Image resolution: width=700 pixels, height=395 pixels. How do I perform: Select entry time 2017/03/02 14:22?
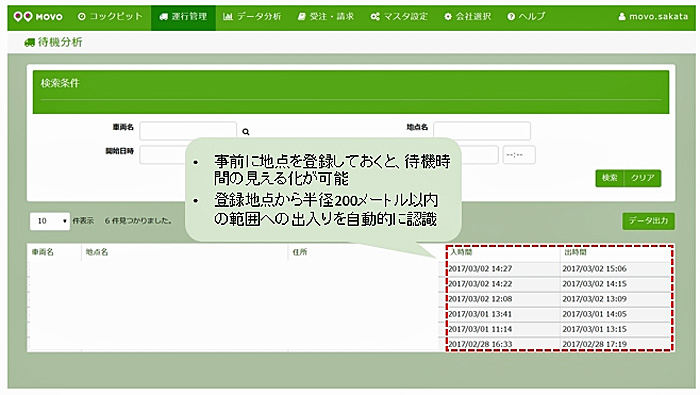pos(480,284)
